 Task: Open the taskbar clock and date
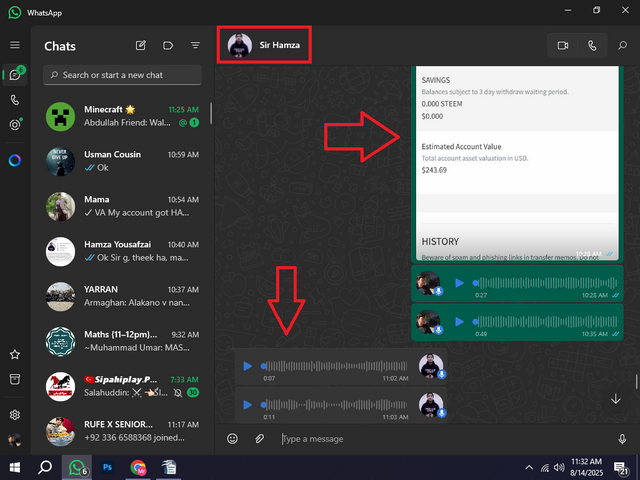click(587, 467)
